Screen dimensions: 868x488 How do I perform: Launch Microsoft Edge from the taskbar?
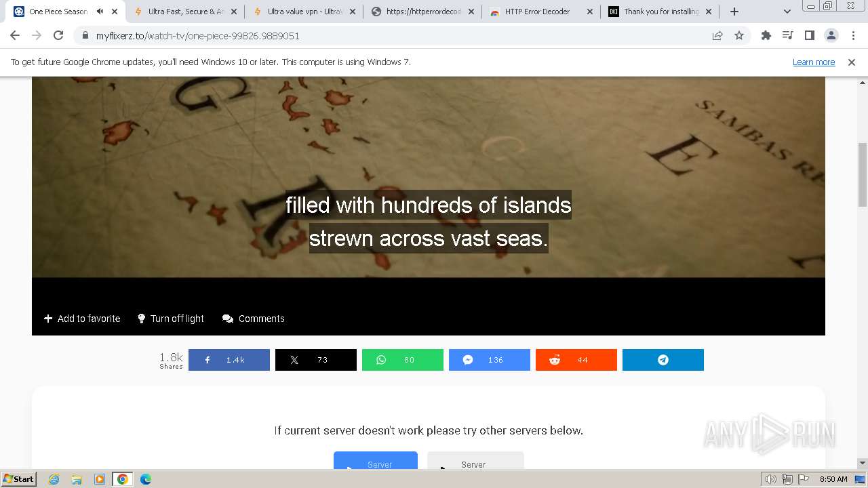(146, 479)
